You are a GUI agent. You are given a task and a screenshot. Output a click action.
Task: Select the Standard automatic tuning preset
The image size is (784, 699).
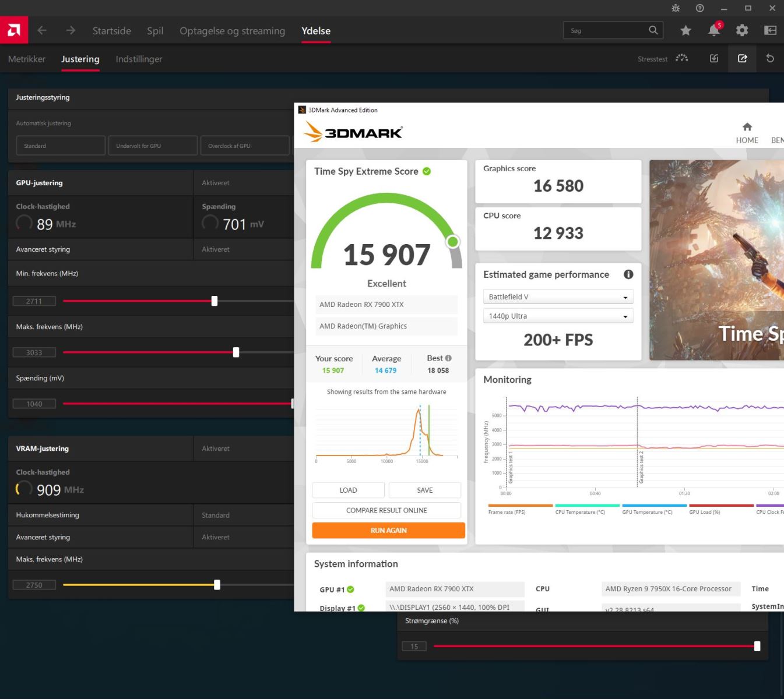[61, 146]
